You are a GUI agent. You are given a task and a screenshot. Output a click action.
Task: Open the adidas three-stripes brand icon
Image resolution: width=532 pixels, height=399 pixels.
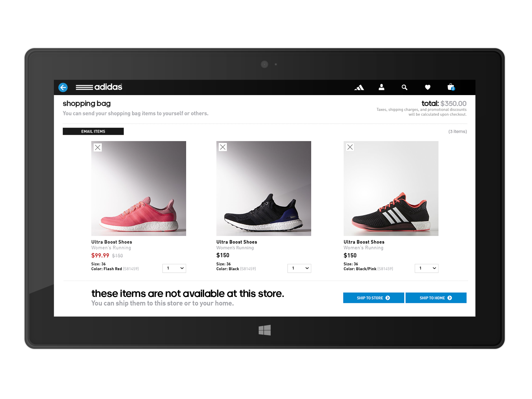[359, 87]
